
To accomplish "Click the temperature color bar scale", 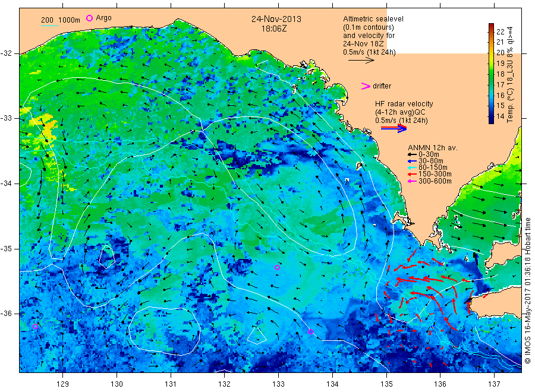I will pos(491,73).
